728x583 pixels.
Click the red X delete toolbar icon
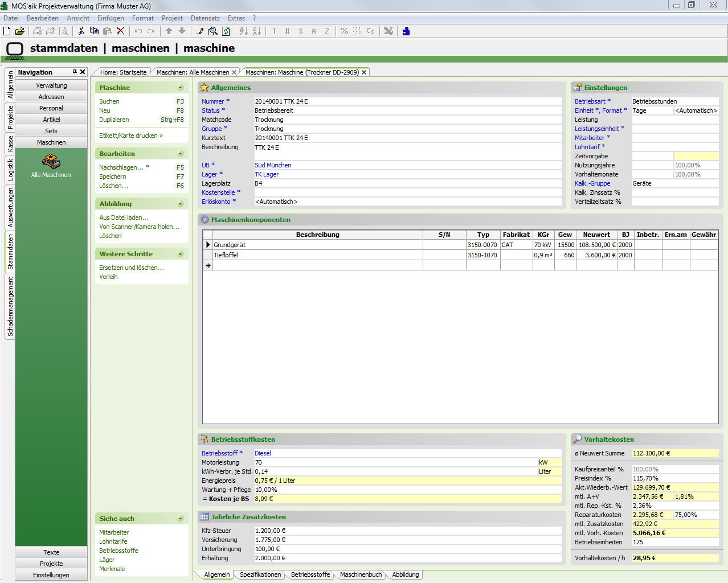pyautogui.click(x=120, y=31)
